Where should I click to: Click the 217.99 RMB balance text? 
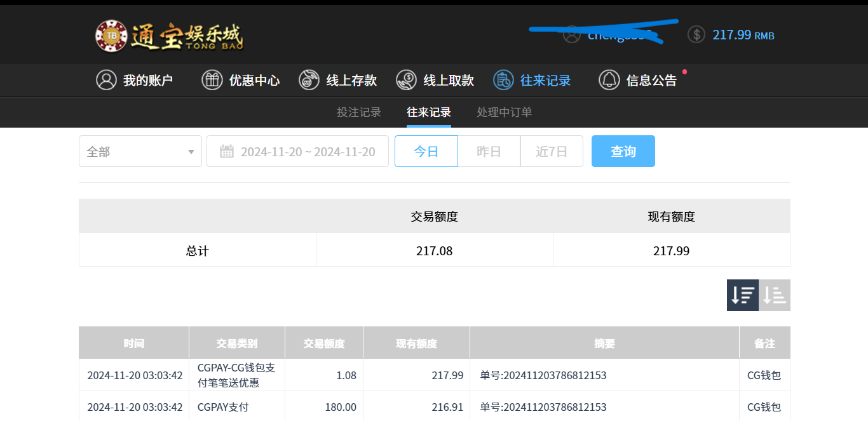pyautogui.click(x=743, y=35)
